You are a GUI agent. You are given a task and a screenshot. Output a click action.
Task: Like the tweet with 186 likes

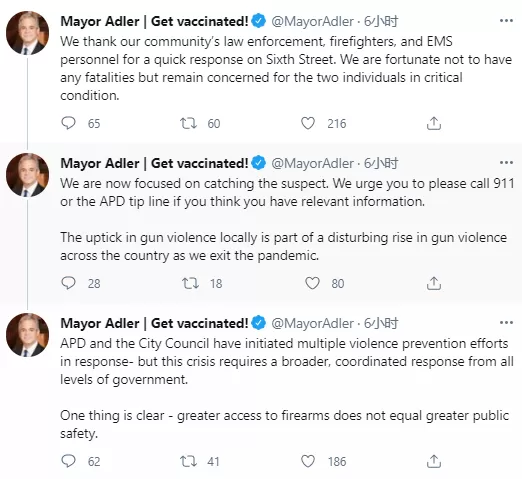(308, 461)
